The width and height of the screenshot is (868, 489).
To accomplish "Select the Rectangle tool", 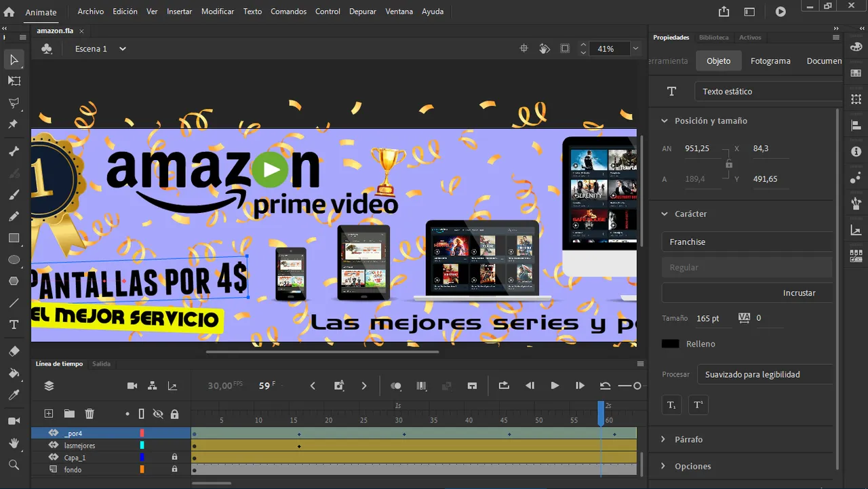I will [14, 238].
